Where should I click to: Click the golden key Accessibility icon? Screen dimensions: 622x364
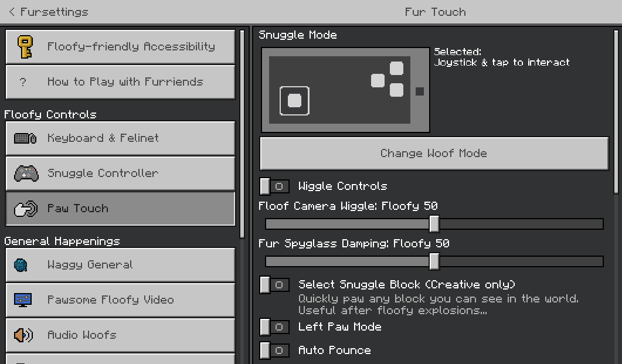pos(25,47)
